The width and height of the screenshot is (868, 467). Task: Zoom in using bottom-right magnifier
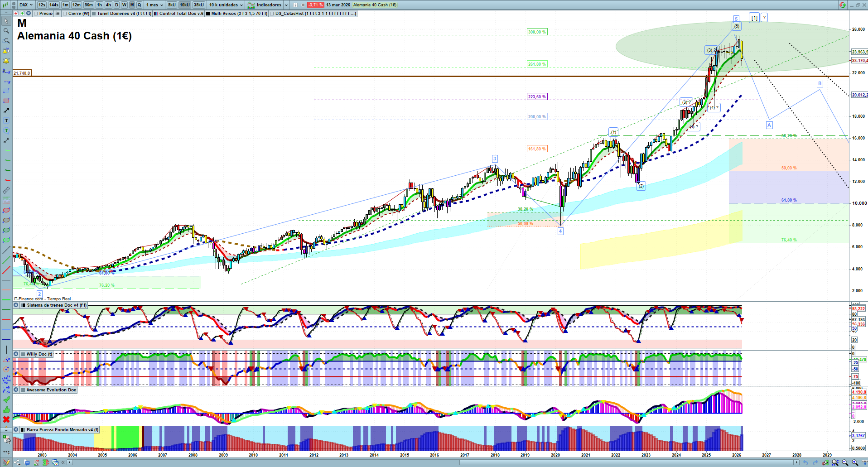[x=855, y=462]
